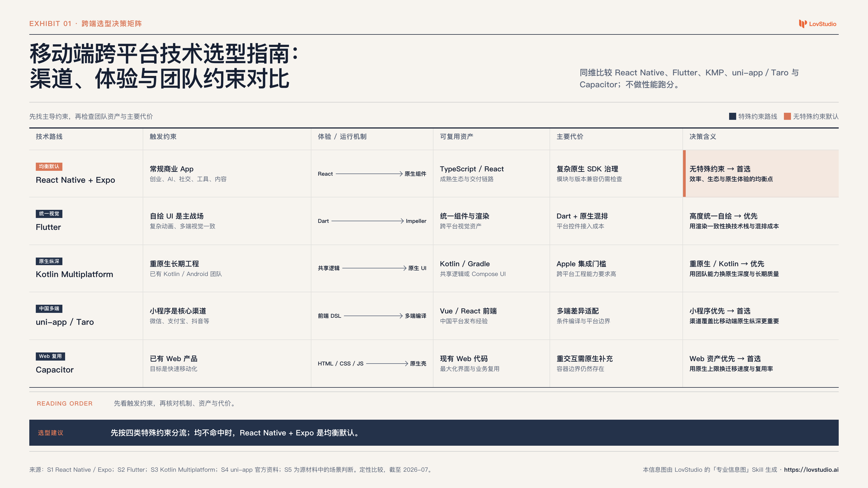
Task: Click the Dart to Impeller arrow
Action: pos(368,221)
